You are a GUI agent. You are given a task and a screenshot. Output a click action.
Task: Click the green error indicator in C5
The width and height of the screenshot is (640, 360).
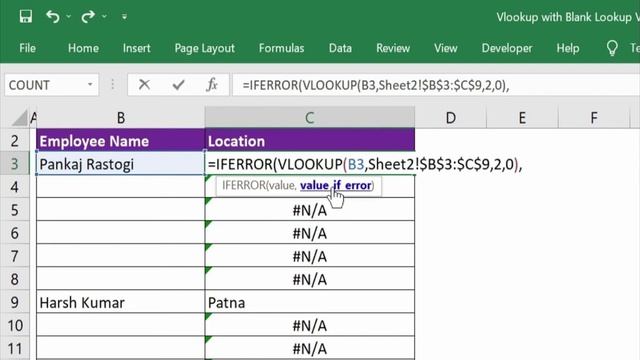click(208, 200)
